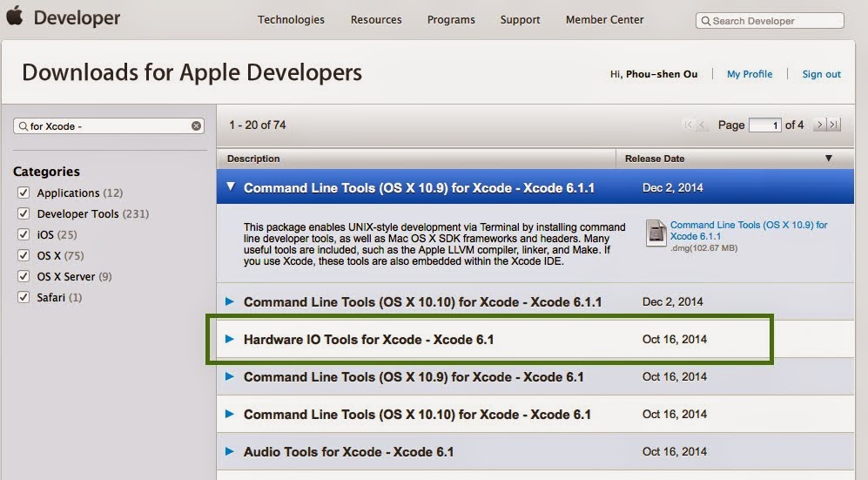
Task: Sort by the Release Date column header
Action: pyautogui.click(x=655, y=159)
